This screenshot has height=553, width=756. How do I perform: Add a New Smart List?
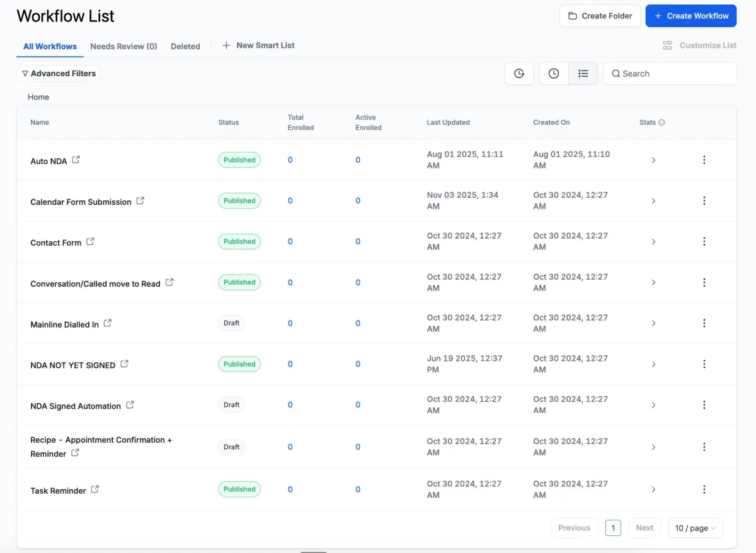tap(258, 45)
